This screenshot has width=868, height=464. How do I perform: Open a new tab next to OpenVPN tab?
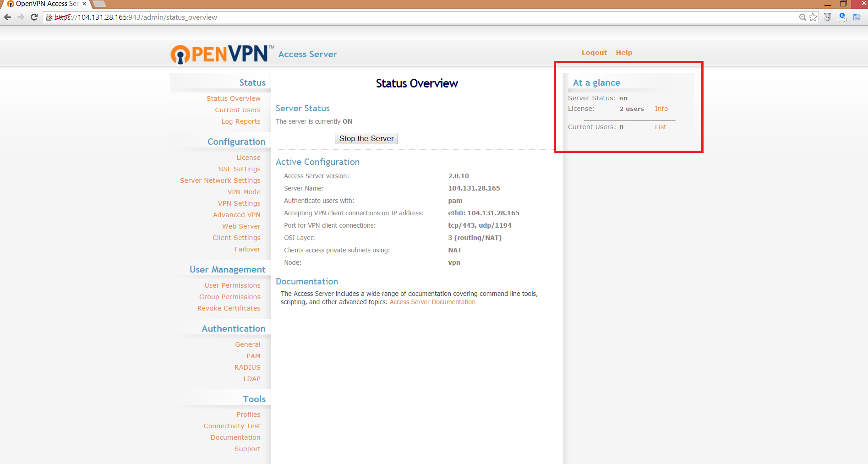point(99,4)
